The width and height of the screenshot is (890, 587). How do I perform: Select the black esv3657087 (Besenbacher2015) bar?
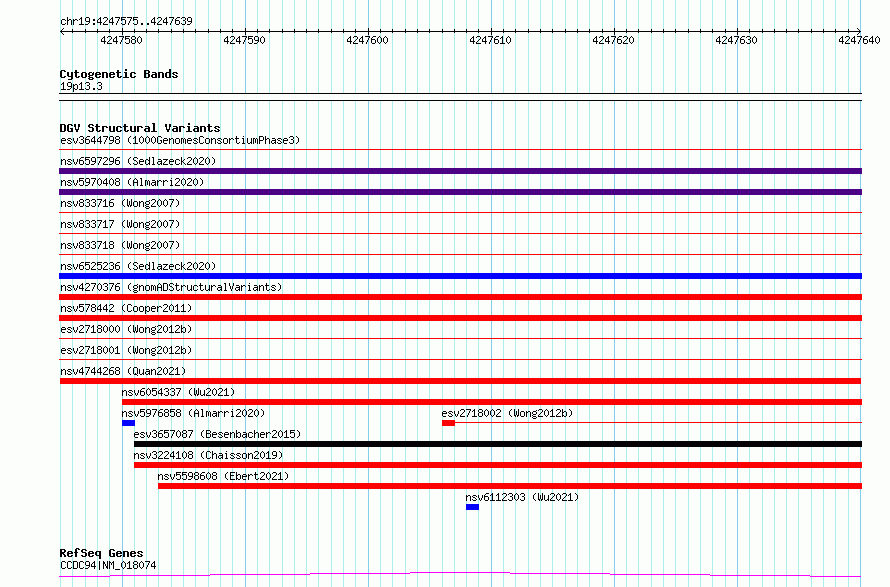point(498,444)
